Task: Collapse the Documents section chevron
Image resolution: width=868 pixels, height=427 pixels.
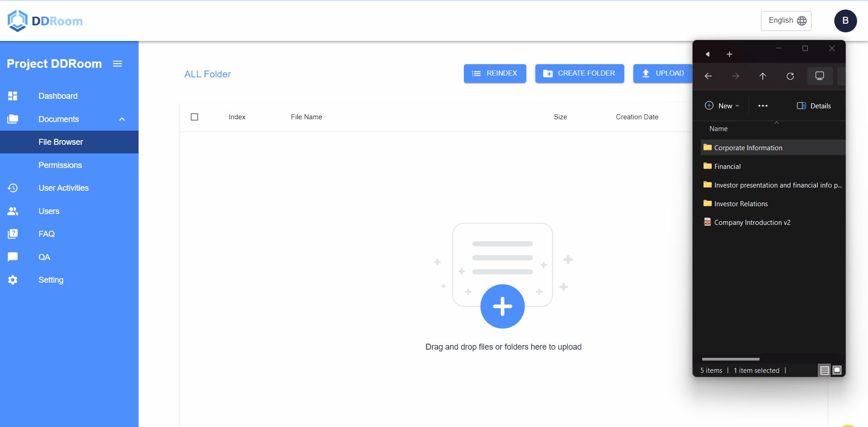Action: tap(121, 119)
